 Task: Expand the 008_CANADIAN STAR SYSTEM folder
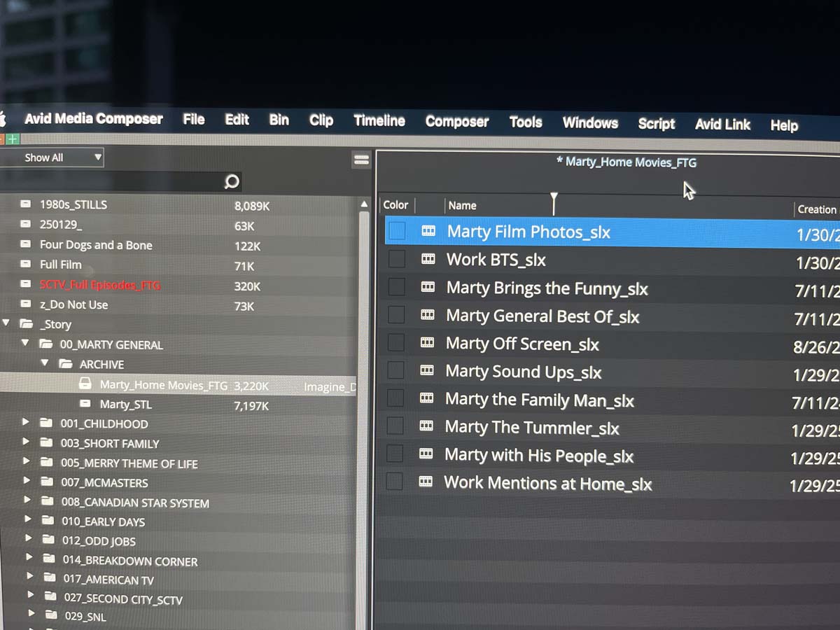[27, 500]
